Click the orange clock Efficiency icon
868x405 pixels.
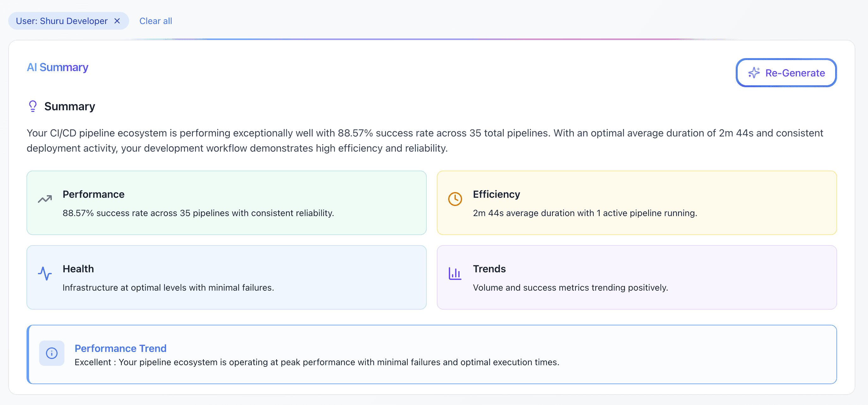pos(455,199)
